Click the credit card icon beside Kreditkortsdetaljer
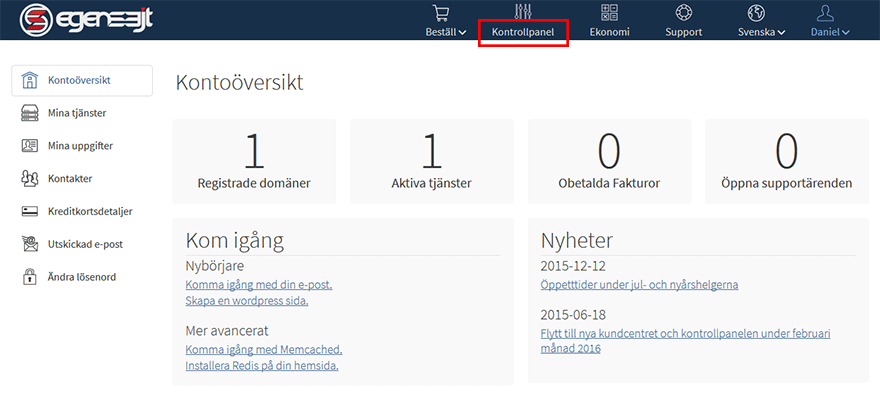Viewport: 880px width, 393px height. 29,212
